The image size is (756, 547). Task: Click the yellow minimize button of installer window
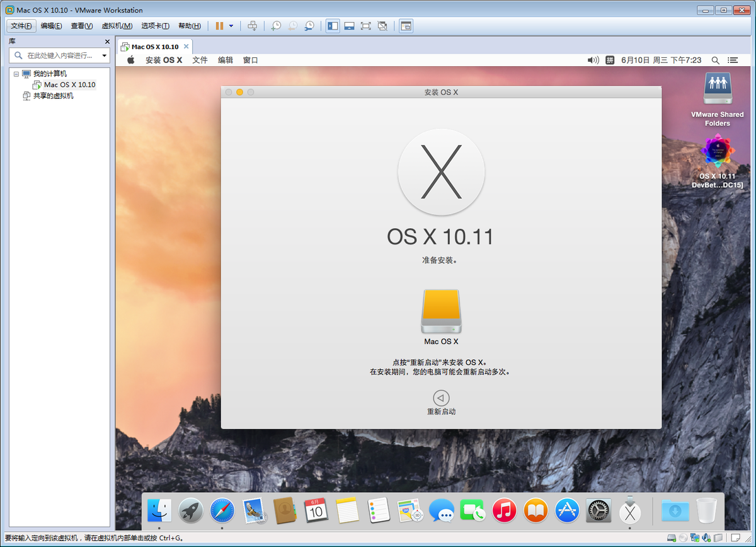point(239,92)
